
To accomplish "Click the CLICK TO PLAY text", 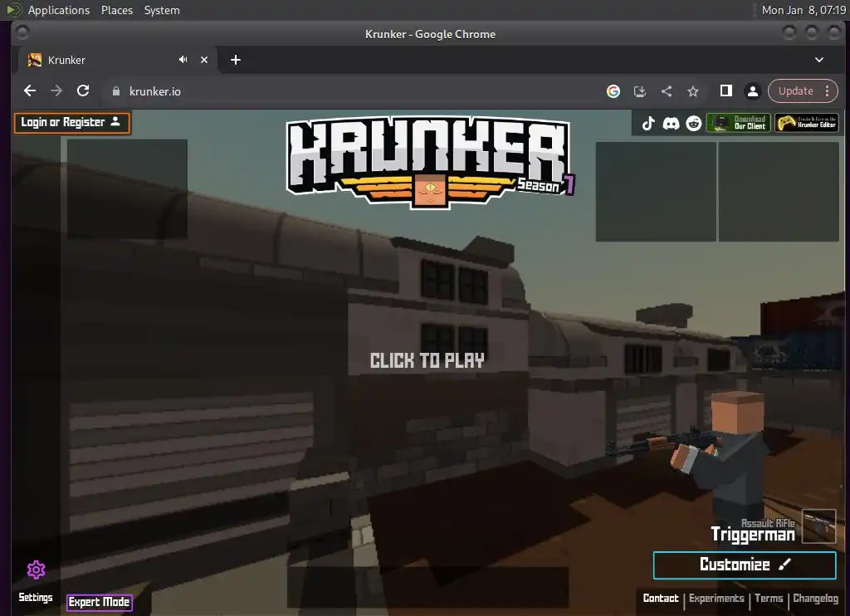I will point(427,360).
